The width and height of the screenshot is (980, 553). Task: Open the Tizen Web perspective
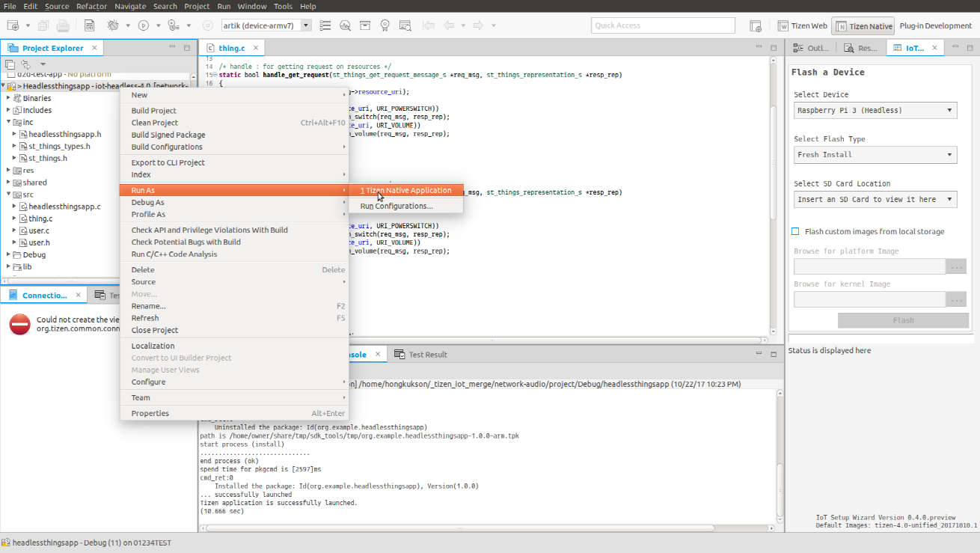click(803, 25)
